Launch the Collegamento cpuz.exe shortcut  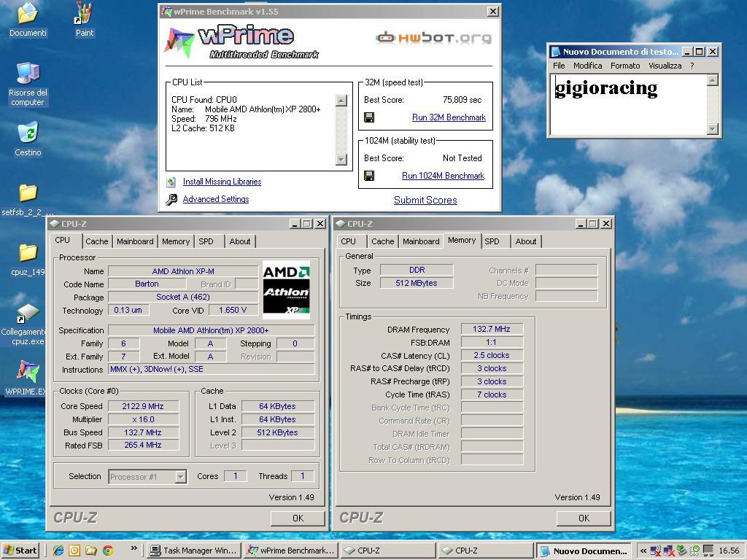point(28,313)
